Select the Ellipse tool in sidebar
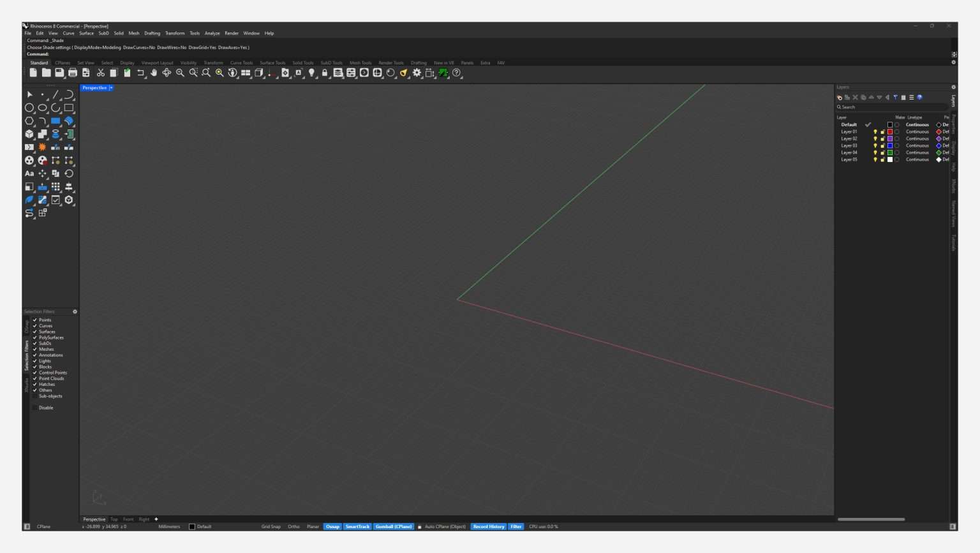The image size is (980, 553). (x=42, y=108)
